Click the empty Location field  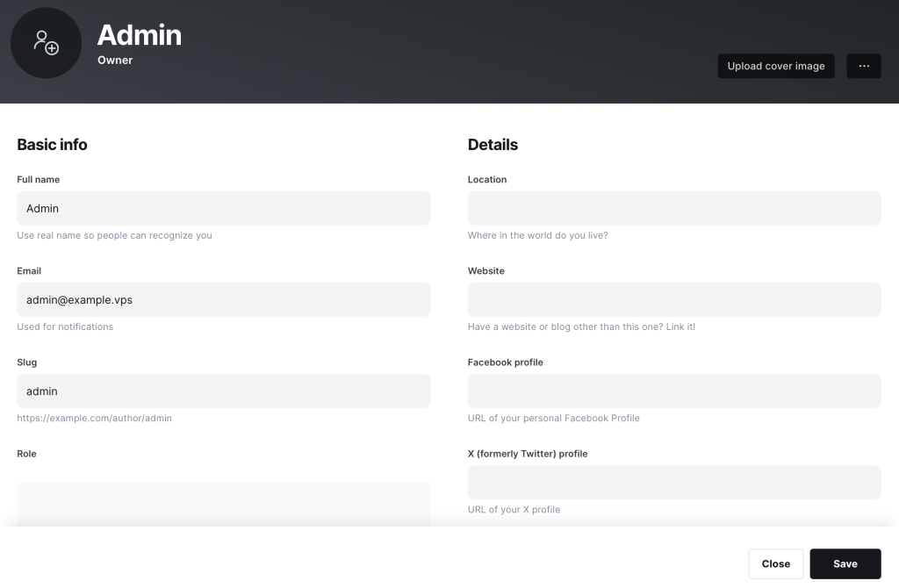(673, 208)
